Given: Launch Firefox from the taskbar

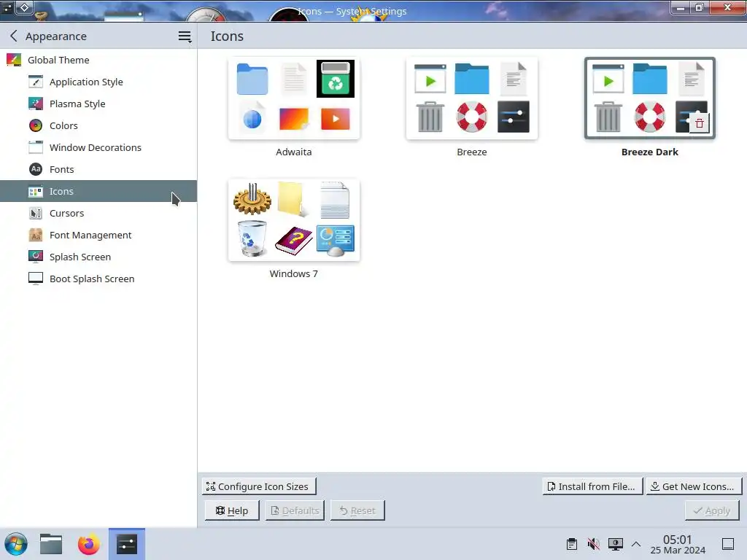Looking at the screenshot, I should 88,544.
